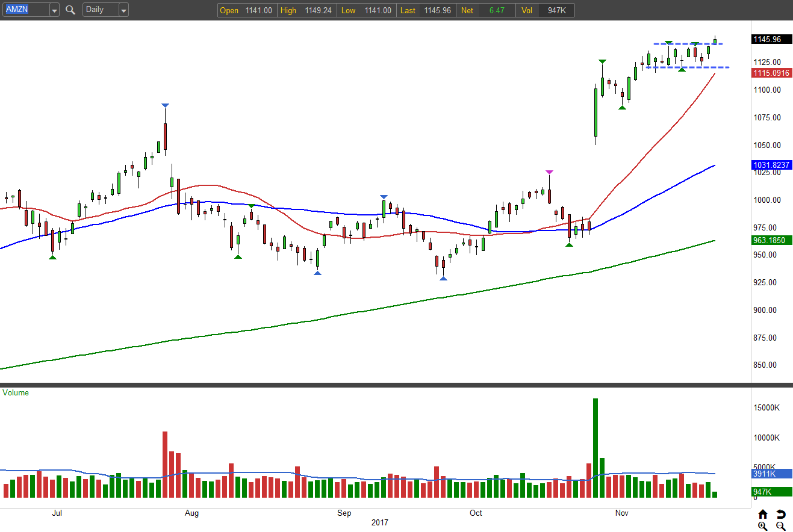The width and height of the screenshot is (793, 532).
Task: Click the Volume panel label
Action: 16,392
